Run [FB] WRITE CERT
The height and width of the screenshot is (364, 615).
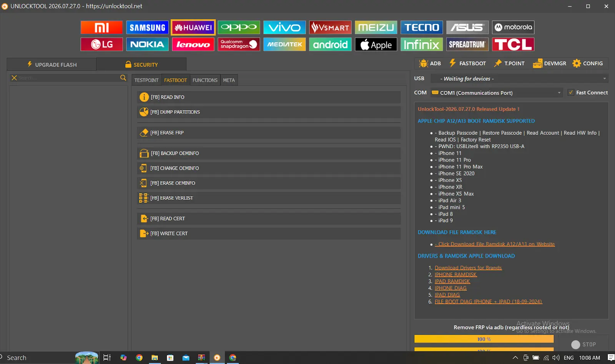(269, 233)
